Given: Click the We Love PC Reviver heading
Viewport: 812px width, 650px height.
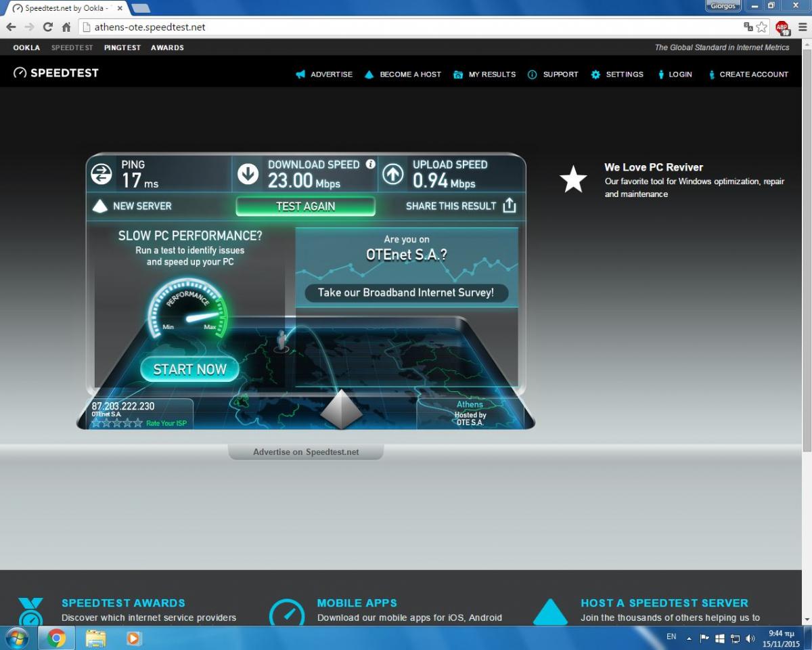Looking at the screenshot, I should pyautogui.click(x=654, y=167).
